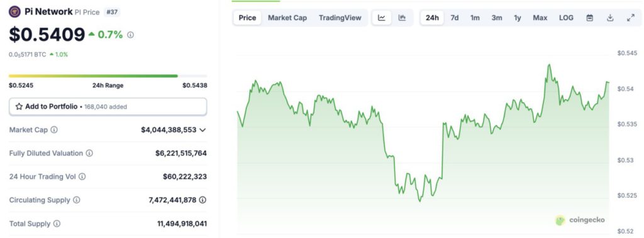Click info icon next to Fully Diluted Valuation
The height and width of the screenshot is (238, 644).
pos(89,154)
